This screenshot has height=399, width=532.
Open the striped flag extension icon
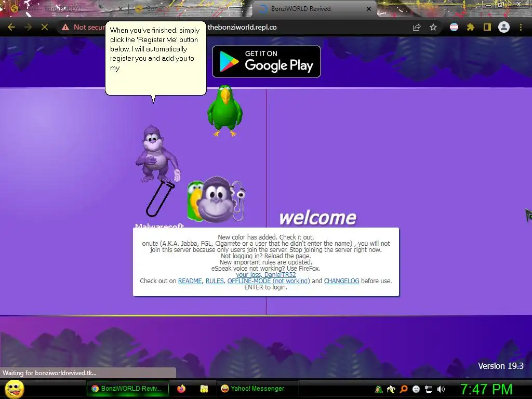click(454, 27)
